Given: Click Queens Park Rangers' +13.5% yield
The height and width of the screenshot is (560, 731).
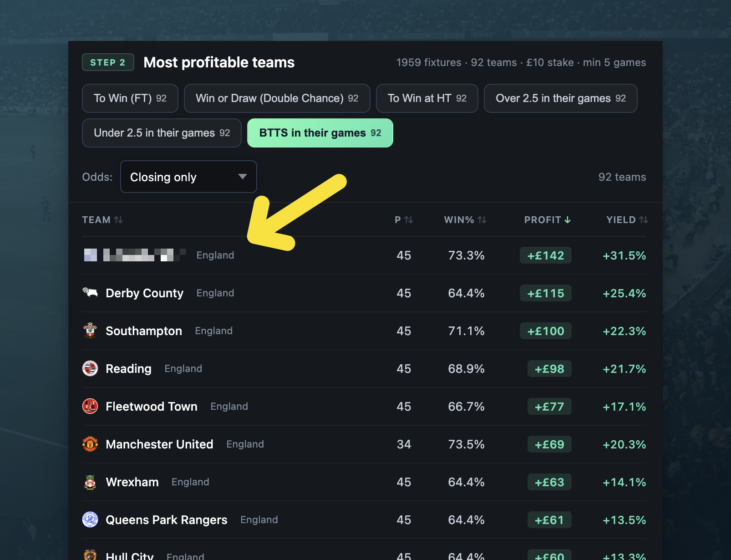Looking at the screenshot, I should tap(624, 520).
